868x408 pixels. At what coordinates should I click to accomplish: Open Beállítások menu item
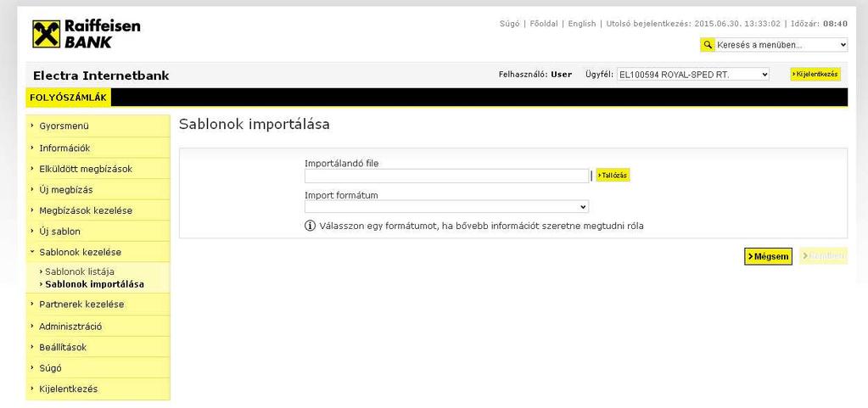coord(98,347)
